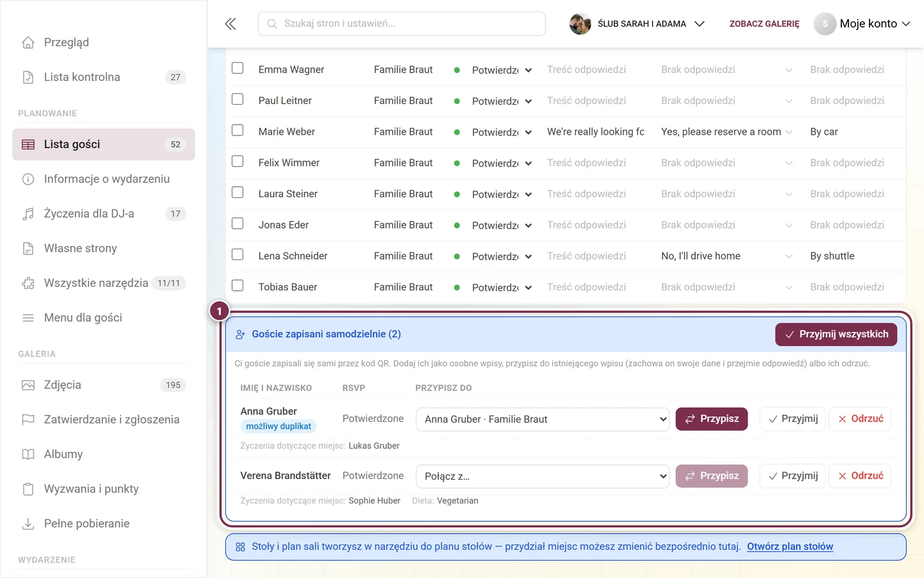
Task: Click the Przyjmij wszystkich button
Action: coord(836,335)
